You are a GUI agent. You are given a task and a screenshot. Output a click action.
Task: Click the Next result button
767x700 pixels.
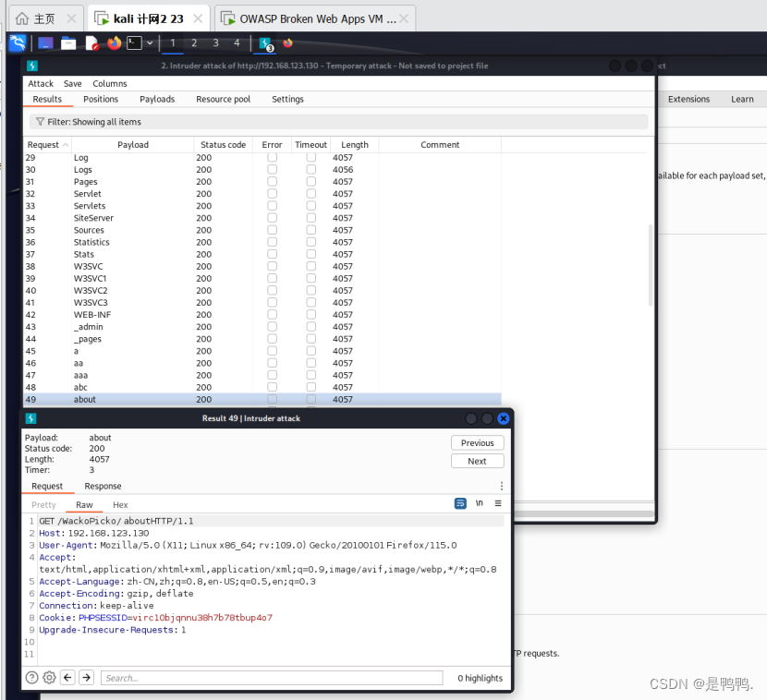pos(478,461)
